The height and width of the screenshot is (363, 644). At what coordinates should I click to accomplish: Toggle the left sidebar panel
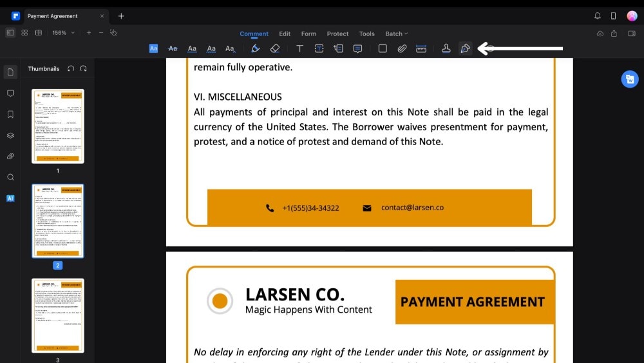pyautogui.click(x=11, y=32)
